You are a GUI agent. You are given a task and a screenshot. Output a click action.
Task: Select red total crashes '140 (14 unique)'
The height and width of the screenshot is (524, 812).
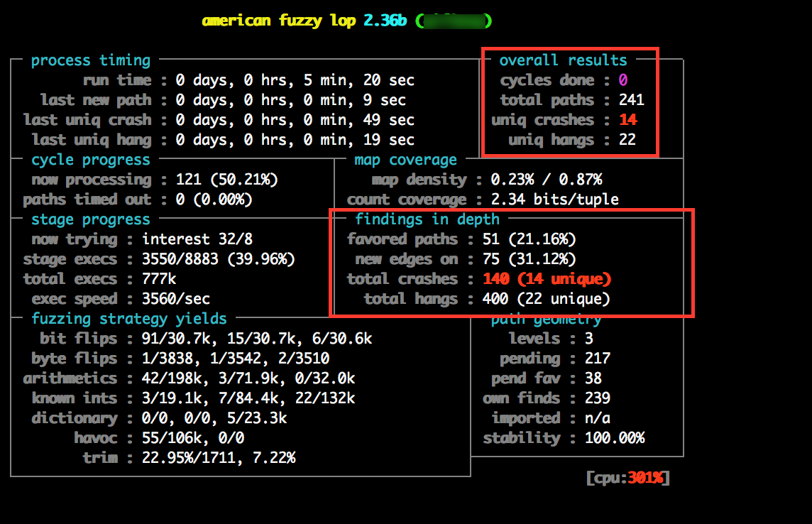[547, 279]
